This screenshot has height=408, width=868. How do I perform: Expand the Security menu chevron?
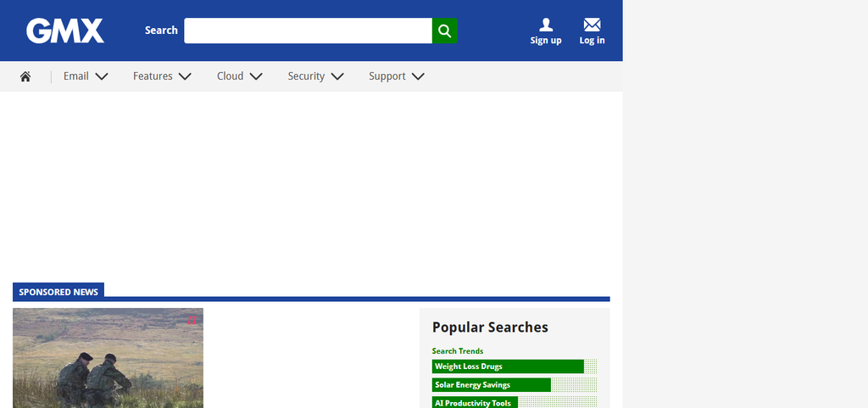click(337, 76)
